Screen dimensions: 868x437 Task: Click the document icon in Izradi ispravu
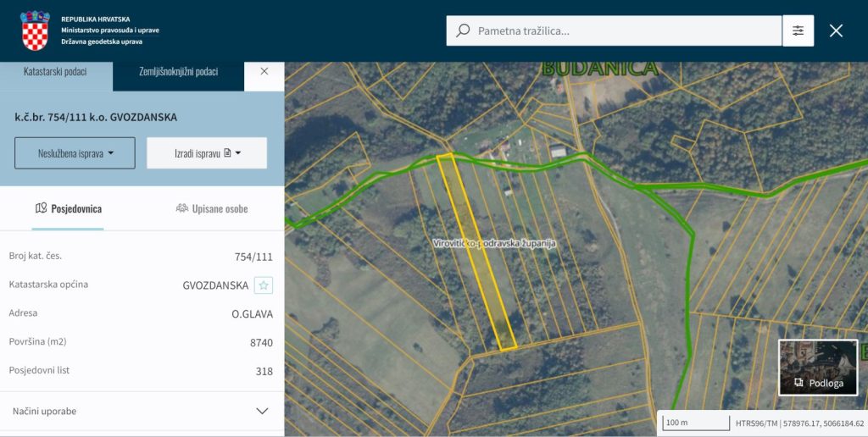(227, 153)
